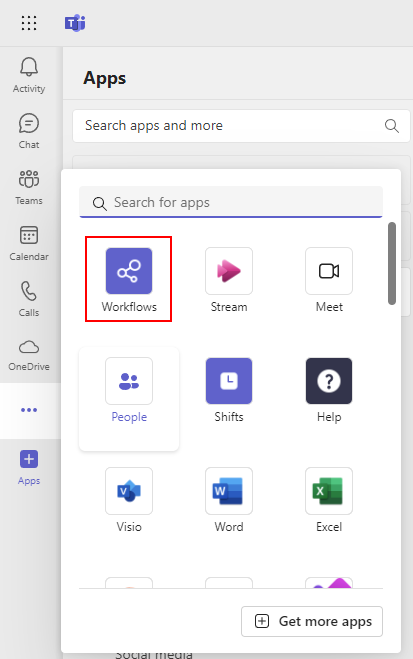The height and width of the screenshot is (659, 413).
Task: Open the Activity feed
Action: tap(29, 75)
